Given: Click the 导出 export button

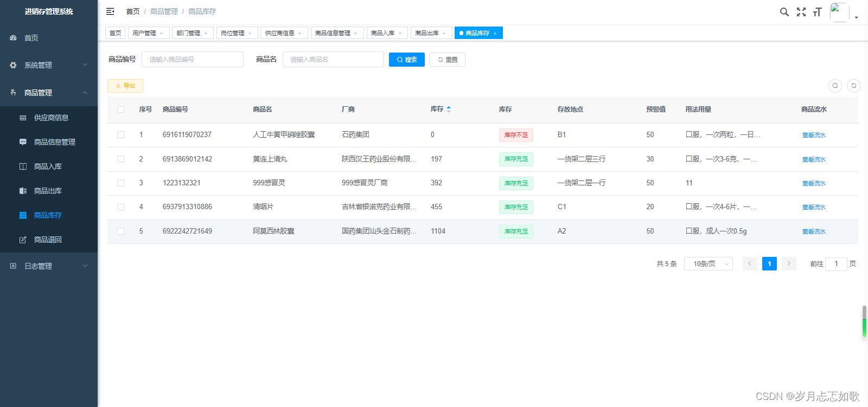Looking at the screenshot, I should pos(125,86).
